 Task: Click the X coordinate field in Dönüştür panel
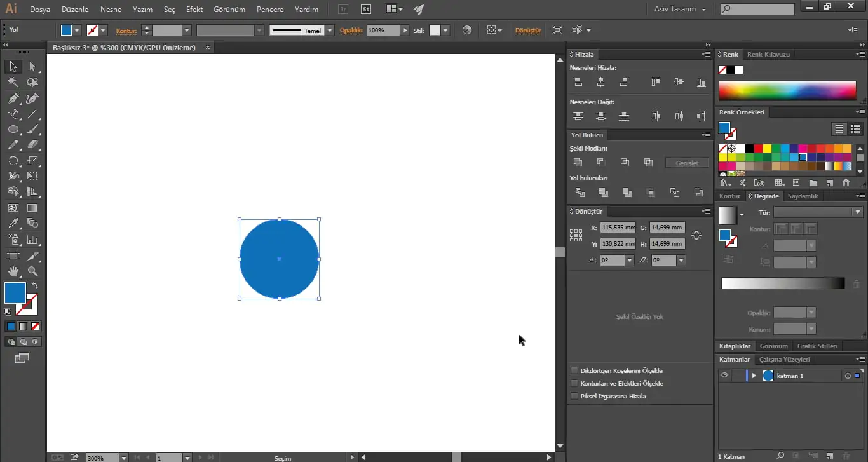(x=617, y=227)
